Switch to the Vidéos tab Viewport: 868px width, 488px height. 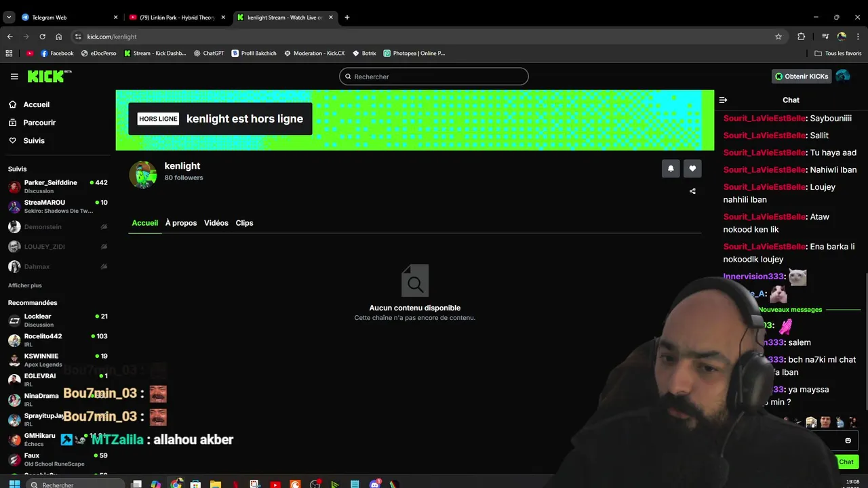[x=216, y=223]
